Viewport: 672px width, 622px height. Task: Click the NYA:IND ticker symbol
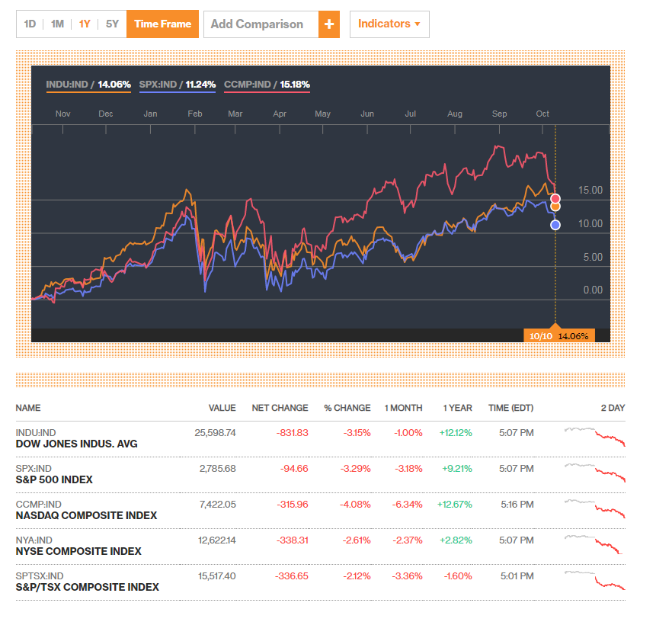click(x=34, y=540)
